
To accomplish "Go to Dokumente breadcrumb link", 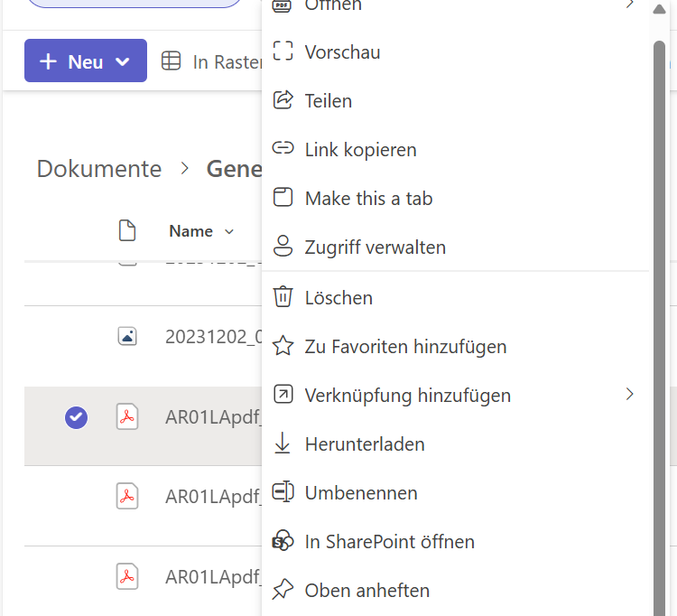I will (x=99, y=169).
